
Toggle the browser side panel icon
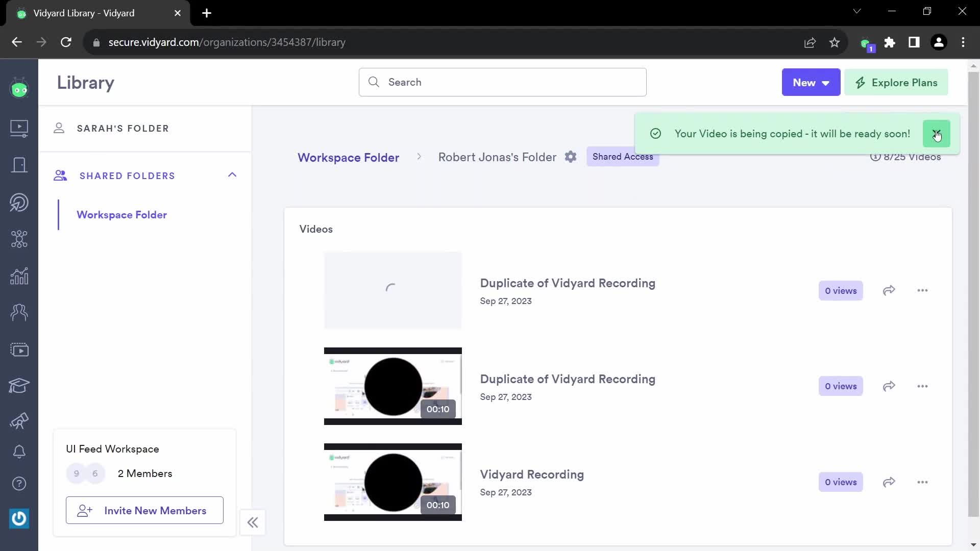[x=914, y=42]
